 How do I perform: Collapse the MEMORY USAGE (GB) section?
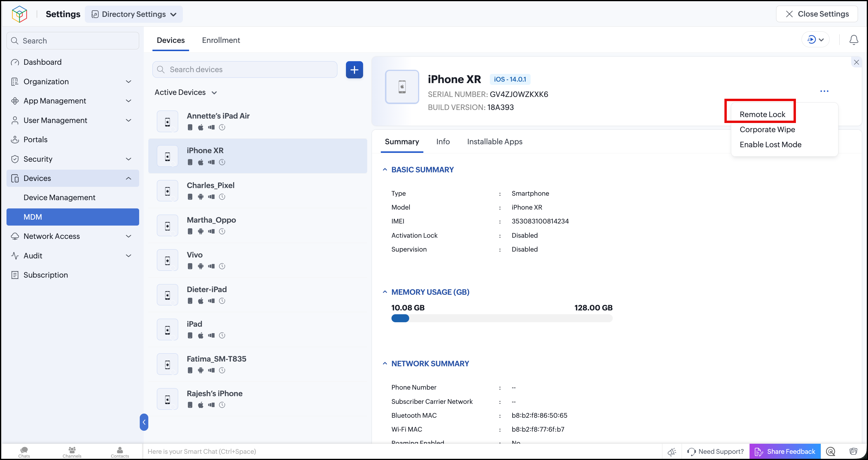385,292
